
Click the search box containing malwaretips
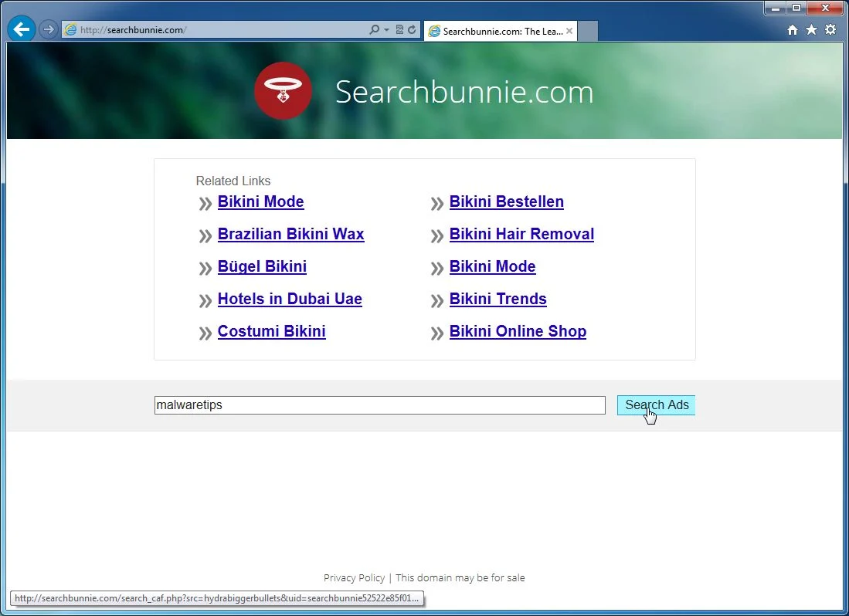379,405
